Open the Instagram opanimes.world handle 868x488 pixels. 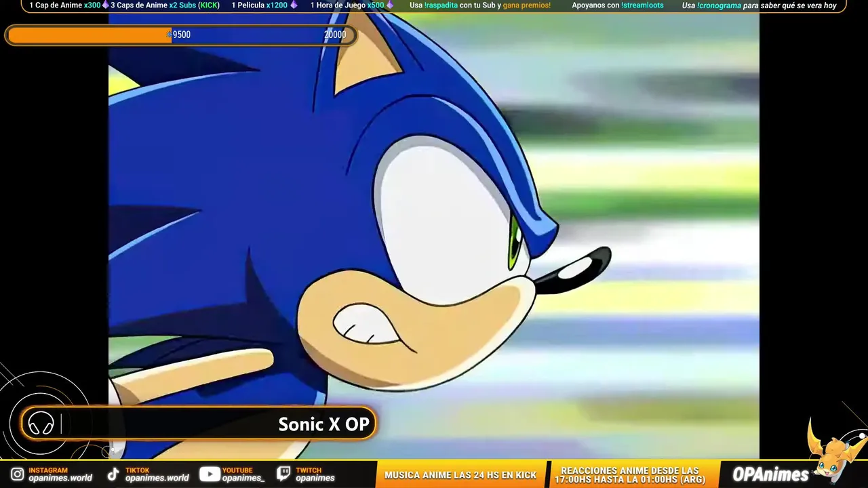click(x=60, y=478)
